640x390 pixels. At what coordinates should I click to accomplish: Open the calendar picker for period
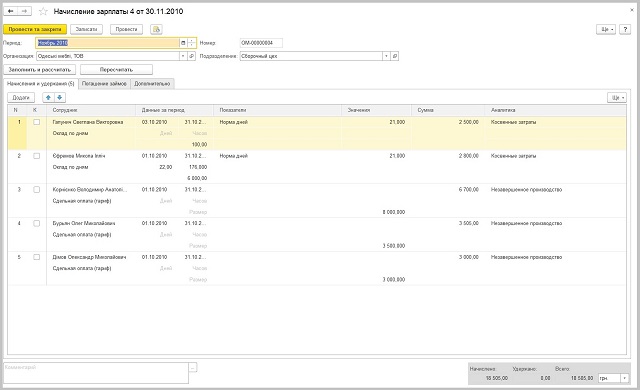183,43
